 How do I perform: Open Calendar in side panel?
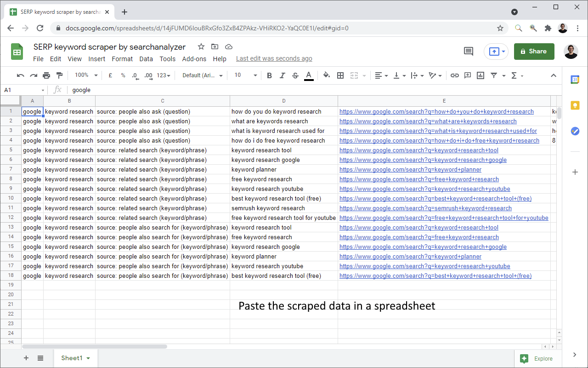coord(575,80)
